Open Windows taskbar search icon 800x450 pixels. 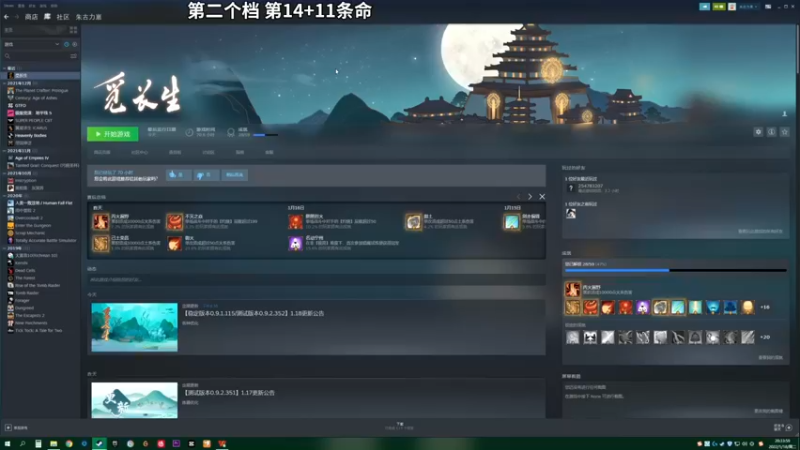tap(22, 444)
